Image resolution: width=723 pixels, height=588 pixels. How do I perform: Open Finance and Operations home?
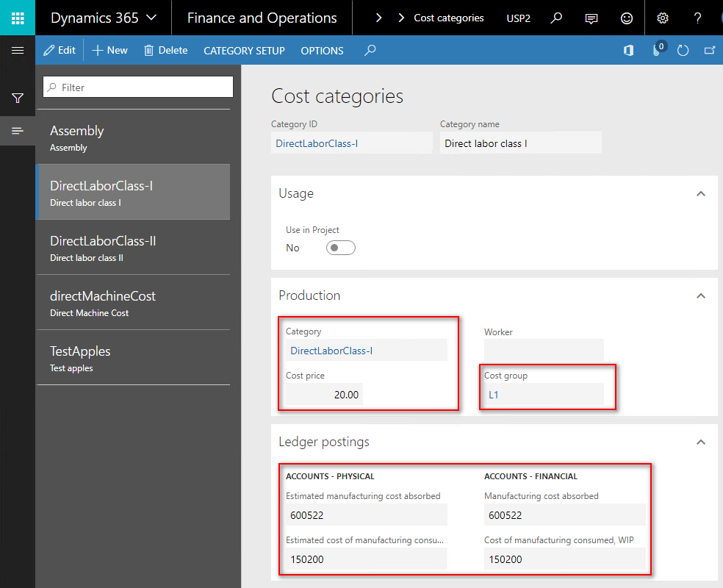(262, 18)
